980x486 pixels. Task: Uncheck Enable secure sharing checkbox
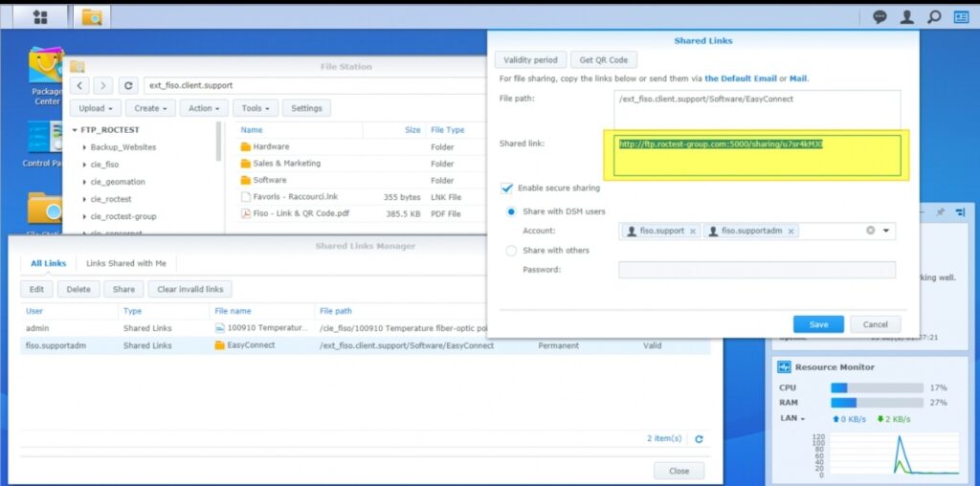[507, 188]
